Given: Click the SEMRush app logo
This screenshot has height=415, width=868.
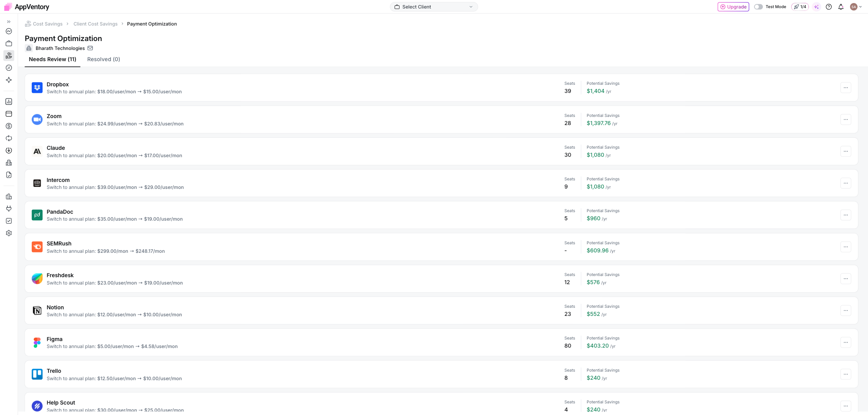Looking at the screenshot, I should click(37, 247).
